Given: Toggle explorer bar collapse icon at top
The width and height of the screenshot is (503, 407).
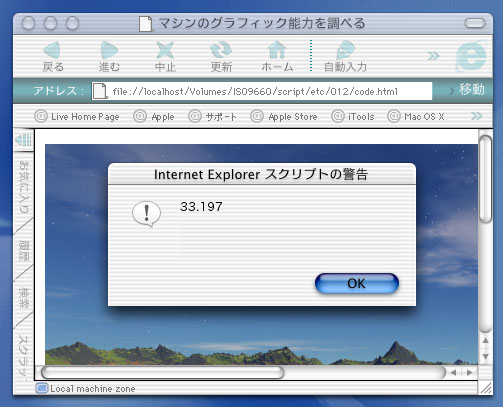Looking at the screenshot, I should coord(24,140).
